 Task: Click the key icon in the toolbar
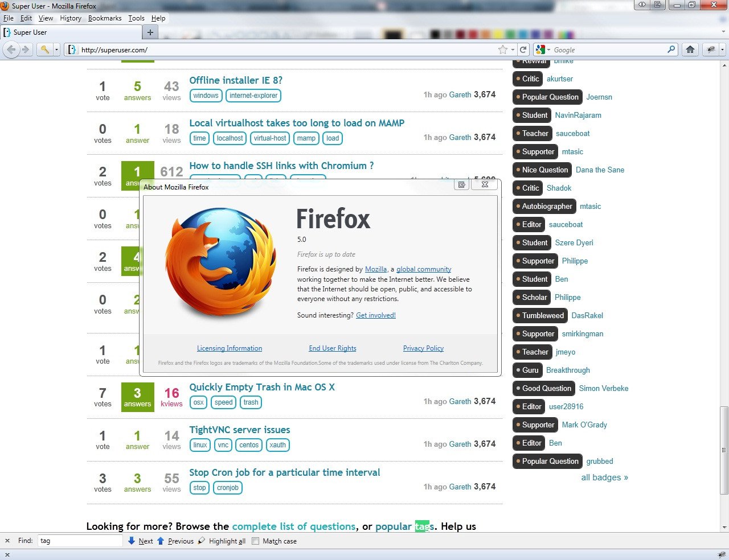pos(44,50)
